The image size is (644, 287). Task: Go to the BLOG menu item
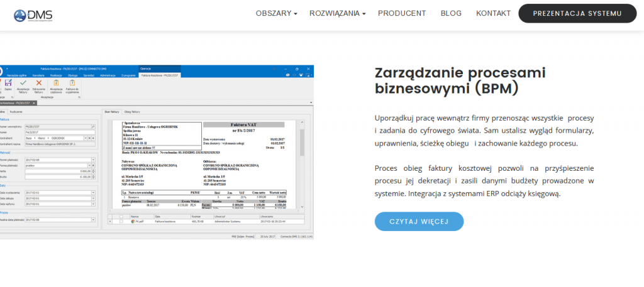tap(451, 13)
